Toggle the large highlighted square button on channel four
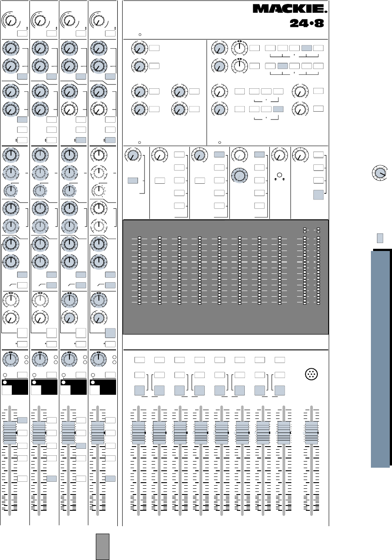Viewport: 392px width, 560px height. pyautogui.click(x=110, y=333)
